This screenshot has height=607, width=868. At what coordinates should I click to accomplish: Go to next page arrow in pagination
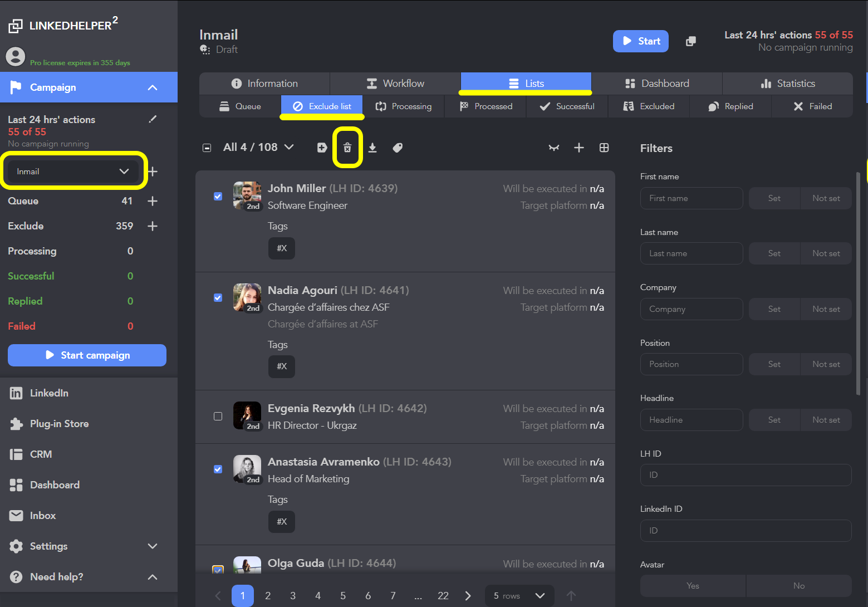tap(468, 596)
